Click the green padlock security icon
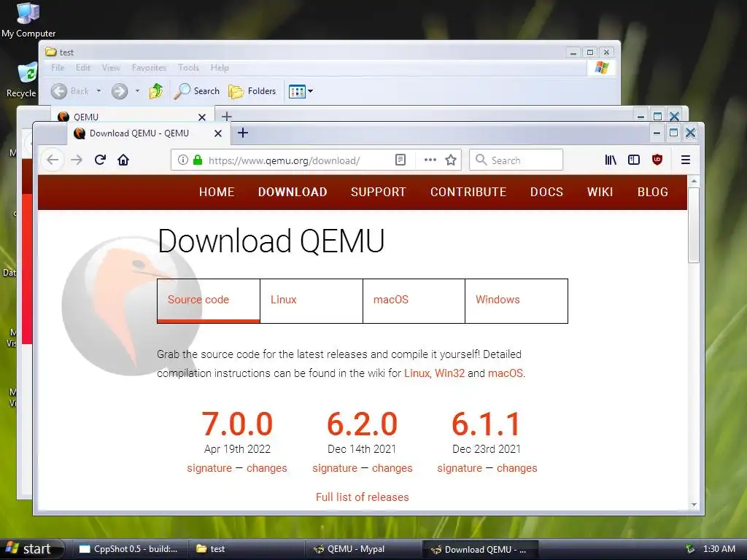Image resolution: width=747 pixels, height=560 pixels. pos(198,160)
